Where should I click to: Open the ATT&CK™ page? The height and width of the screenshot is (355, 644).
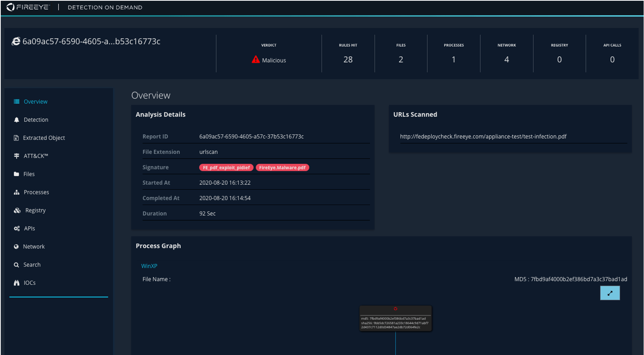(36, 156)
